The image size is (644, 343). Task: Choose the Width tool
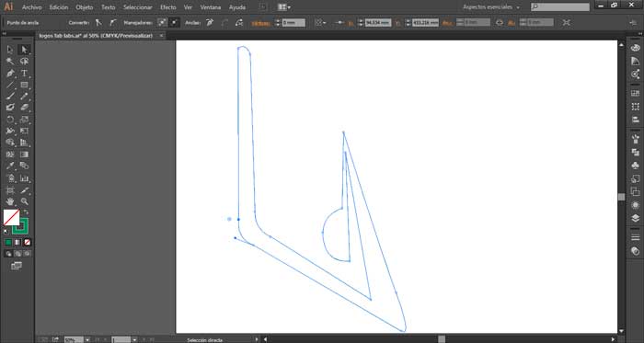coord(10,131)
